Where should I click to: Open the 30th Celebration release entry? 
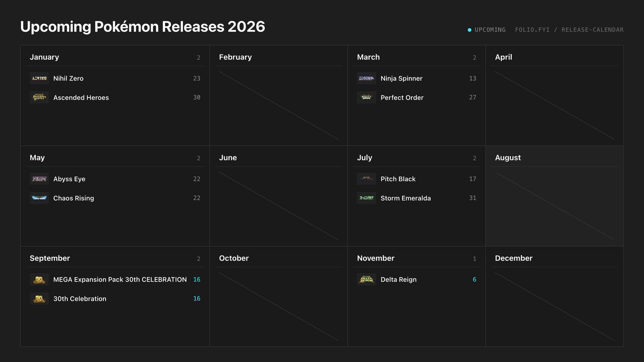(x=115, y=299)
